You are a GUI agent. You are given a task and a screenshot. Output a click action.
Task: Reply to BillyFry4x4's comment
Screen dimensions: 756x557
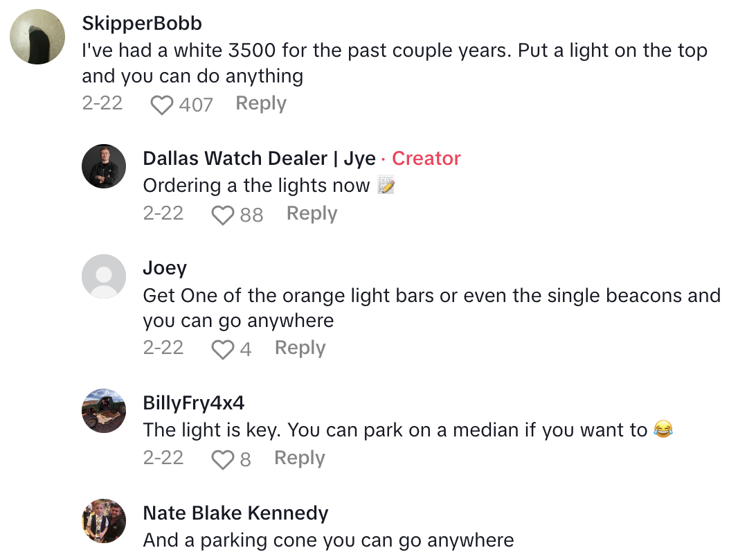click(299, 459)
